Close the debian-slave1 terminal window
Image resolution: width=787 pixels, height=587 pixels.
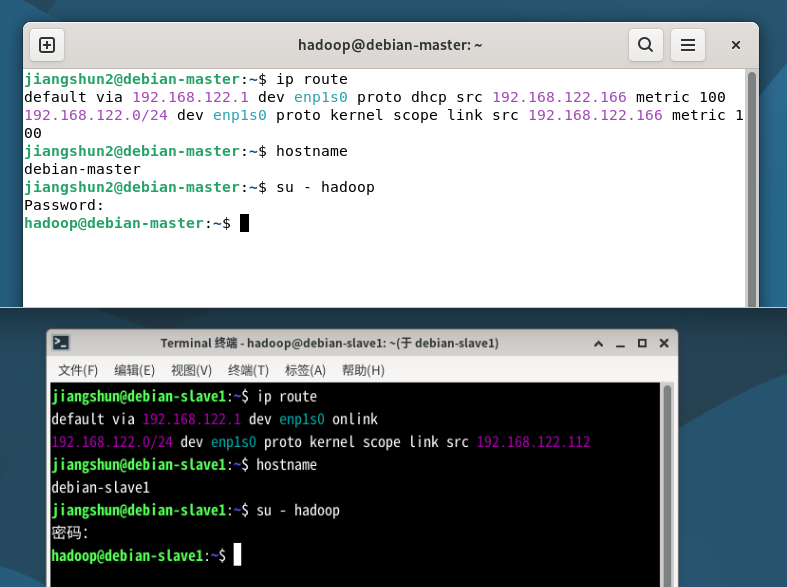664,343
